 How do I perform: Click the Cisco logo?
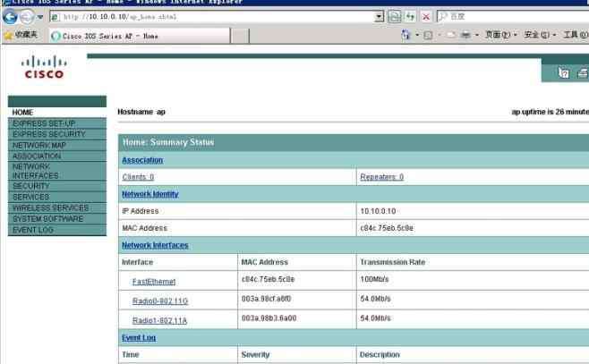pyautogui.click(x=44, y=68)
